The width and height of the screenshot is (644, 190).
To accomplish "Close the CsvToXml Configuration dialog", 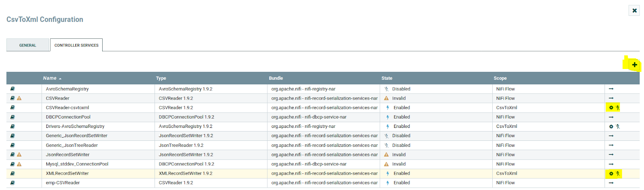I will tap(634, 10).
